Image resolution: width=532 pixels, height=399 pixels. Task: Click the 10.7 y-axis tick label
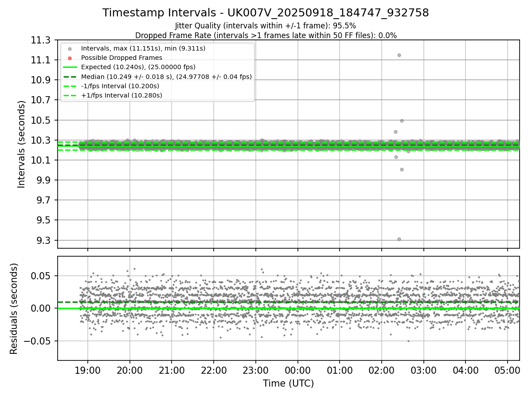coord(40,100)
